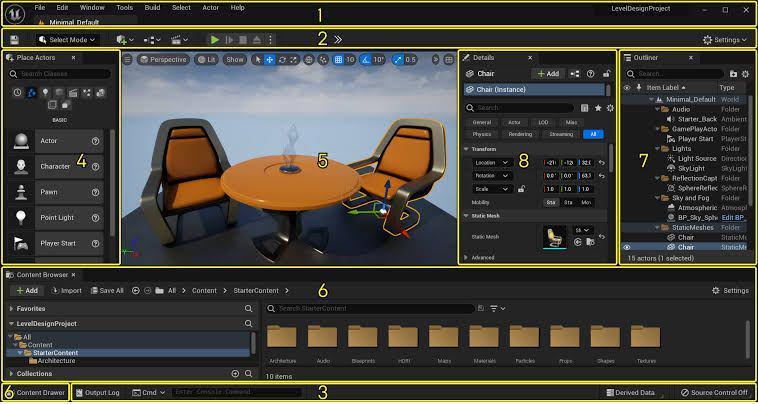Click the surface snapping icon in viewport

pyautogui.click(x=323, y=59)
